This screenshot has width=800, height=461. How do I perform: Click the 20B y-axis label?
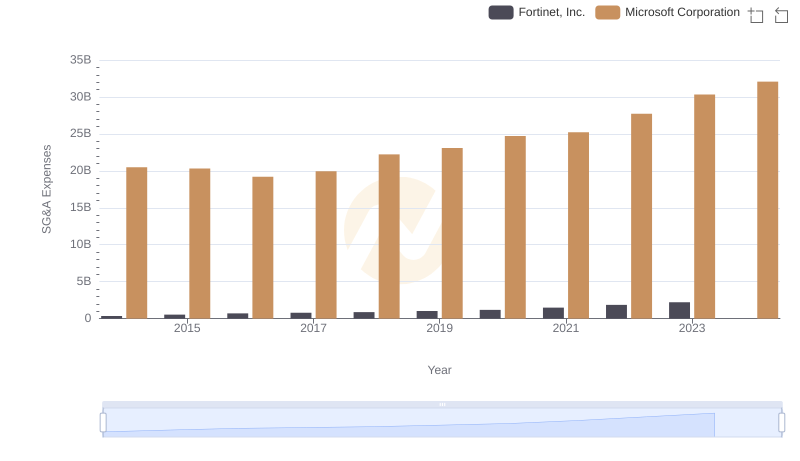tap(81, 170)
